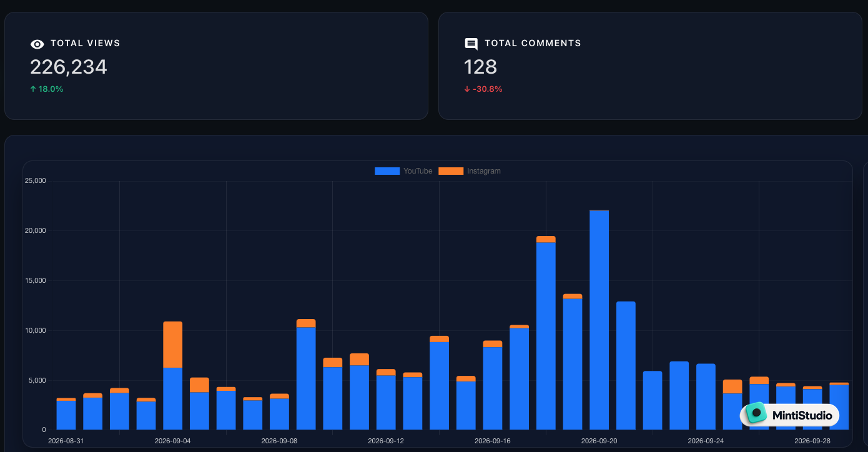Toggle the Instagram legend swatch

coord(451,171)
